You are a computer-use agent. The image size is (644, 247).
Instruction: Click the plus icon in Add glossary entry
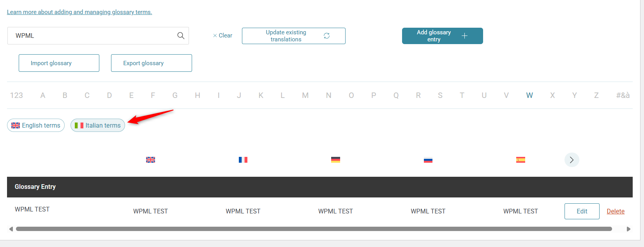tap(464, 36)
